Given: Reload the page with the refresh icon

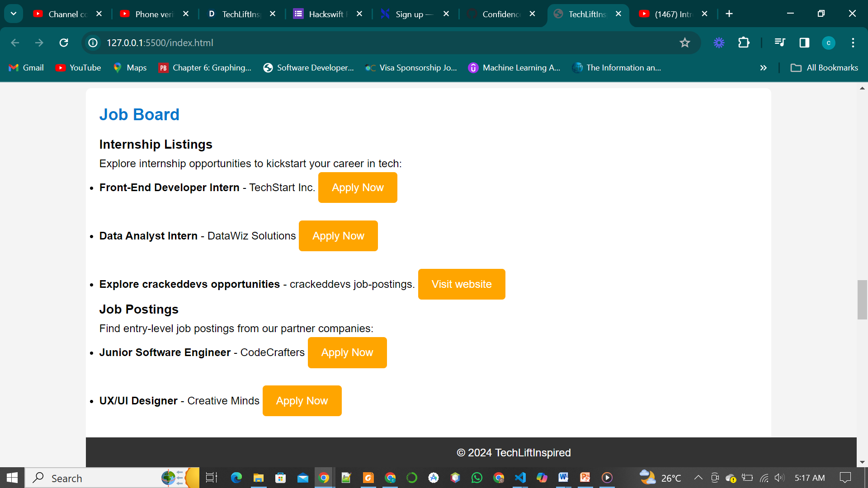Looking at the screenshot, I should (x=64, y=42).
